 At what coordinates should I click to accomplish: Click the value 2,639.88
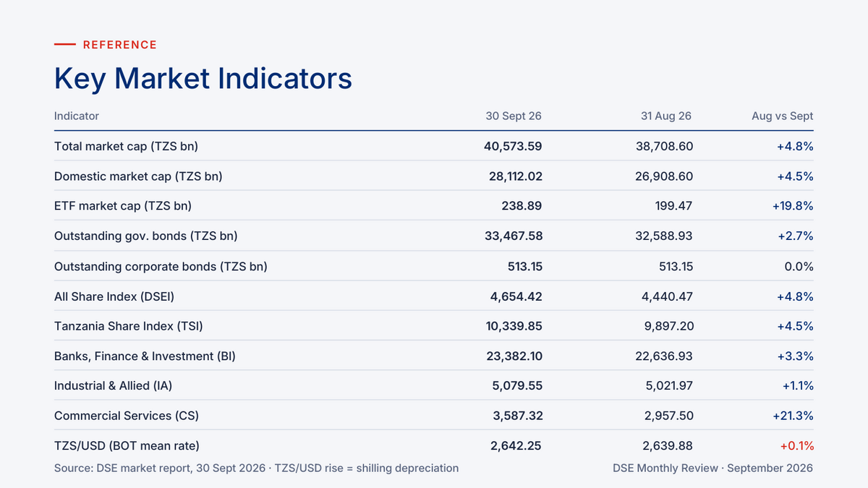tap(668, 446)
